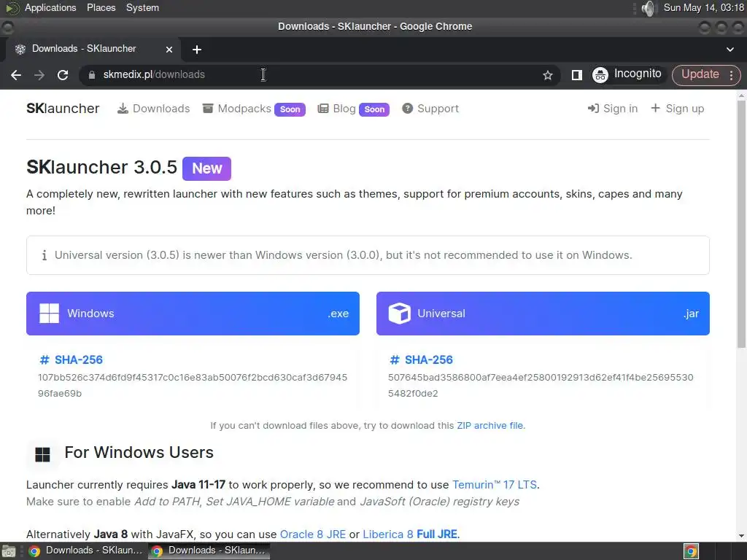Open the Liberica 8 Full JRE link
Screen dimensions: 747x560
pyautogui.click(x=410, y=534)
